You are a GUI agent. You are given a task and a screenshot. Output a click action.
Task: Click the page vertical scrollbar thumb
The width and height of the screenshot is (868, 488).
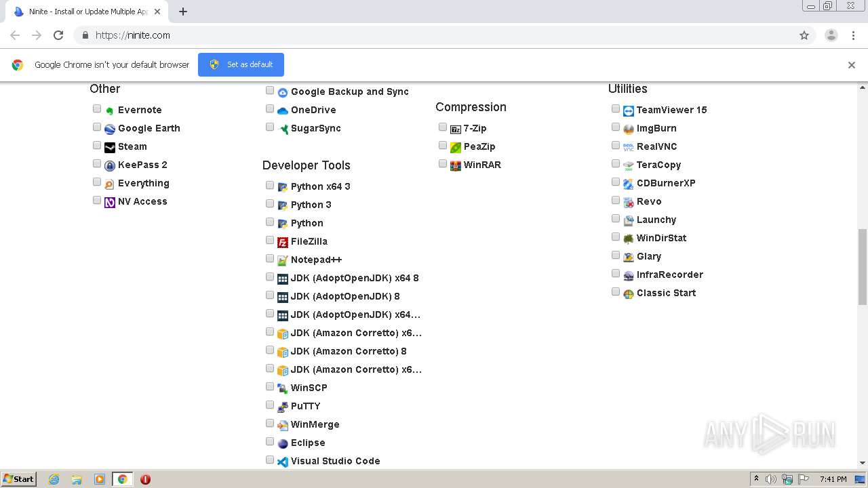[863, 267]
